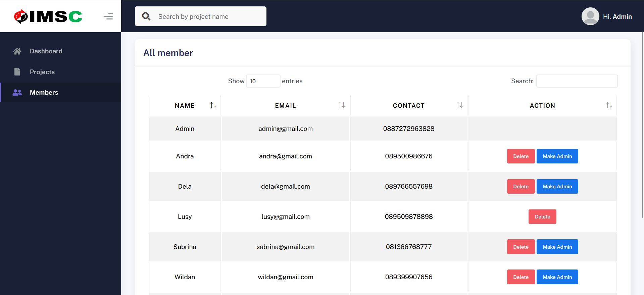Screen dimensions: 644x295
Task: Go to Dashboard in sidebar
Action: (46, 51)
